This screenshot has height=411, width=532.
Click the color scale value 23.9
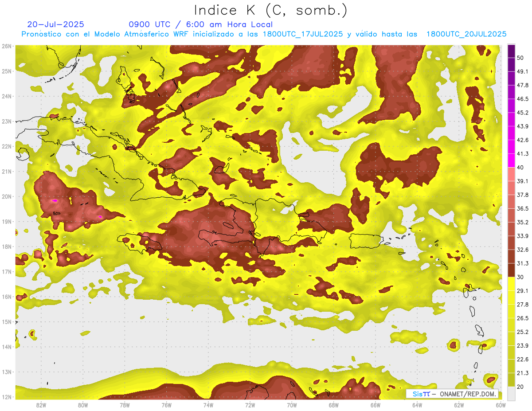pyautogui.click(x=523, y=345)
